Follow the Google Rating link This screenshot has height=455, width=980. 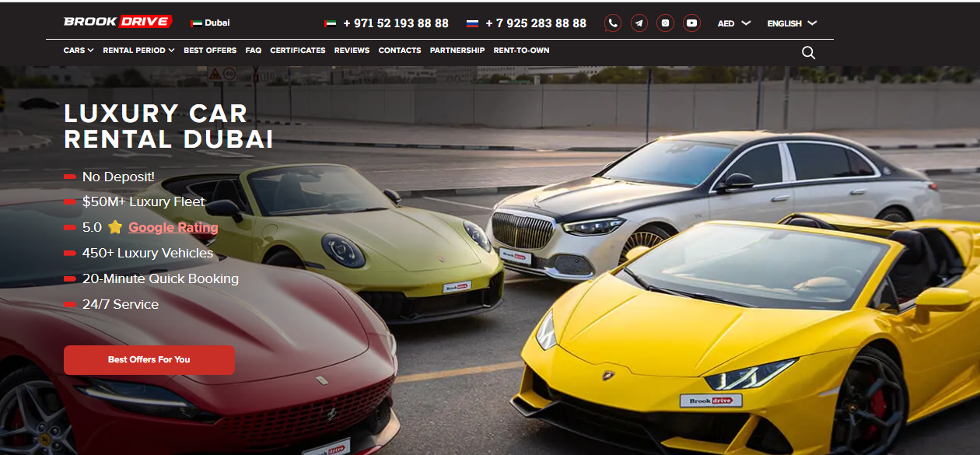pyautogui.click(x=173, y=228)
